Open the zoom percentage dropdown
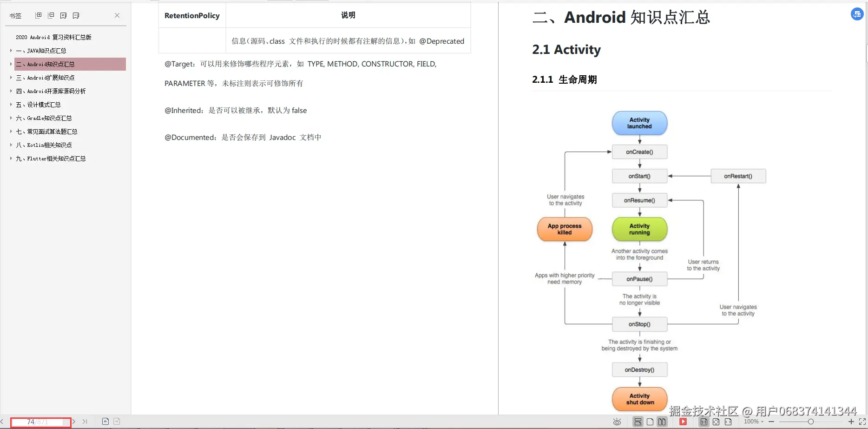Viewport: 868px width, 429px height. click(x=754, y=422)
